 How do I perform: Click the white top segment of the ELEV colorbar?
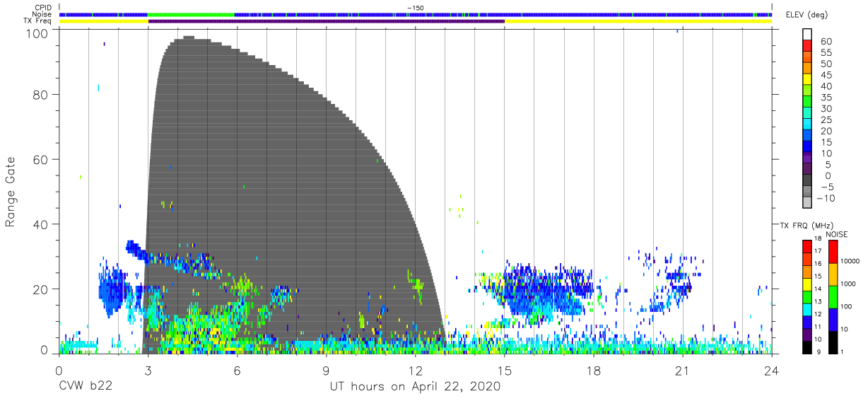pyautogui.click(x=808, y=35)
